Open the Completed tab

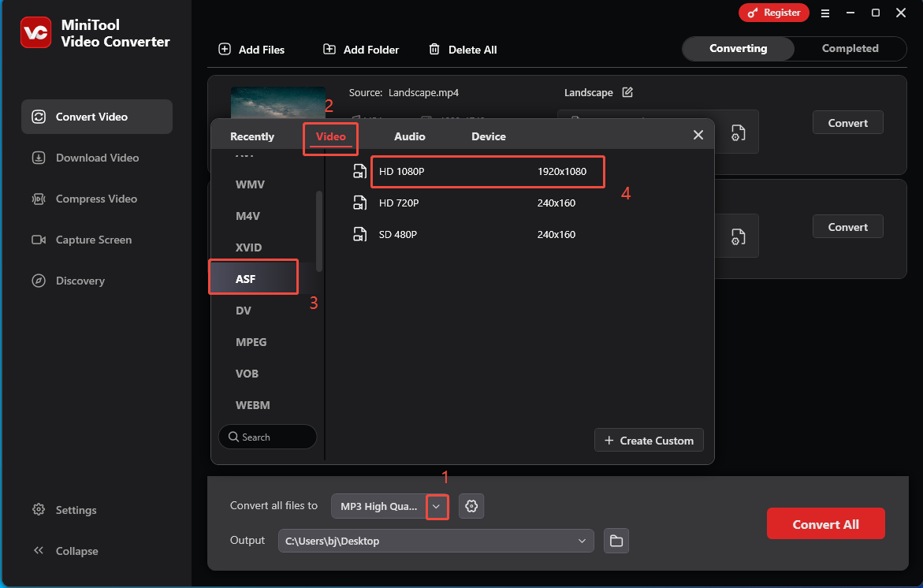click(849, 48)
